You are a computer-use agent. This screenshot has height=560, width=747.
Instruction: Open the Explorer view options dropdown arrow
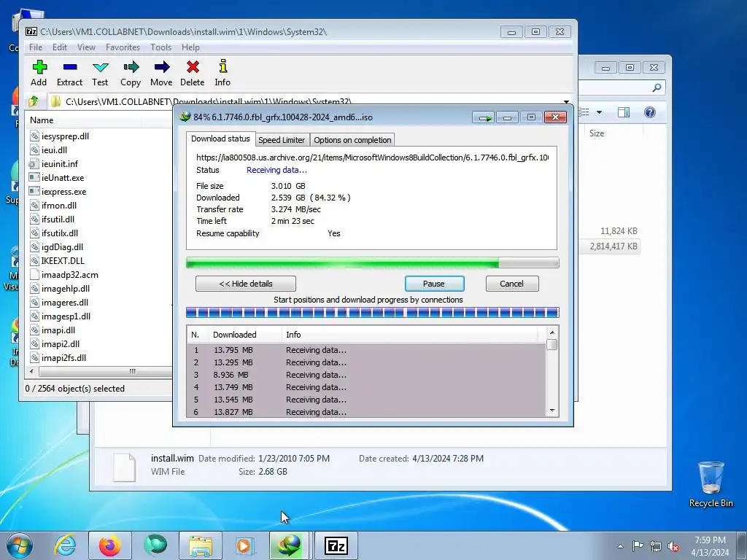(x=600, y=112)
